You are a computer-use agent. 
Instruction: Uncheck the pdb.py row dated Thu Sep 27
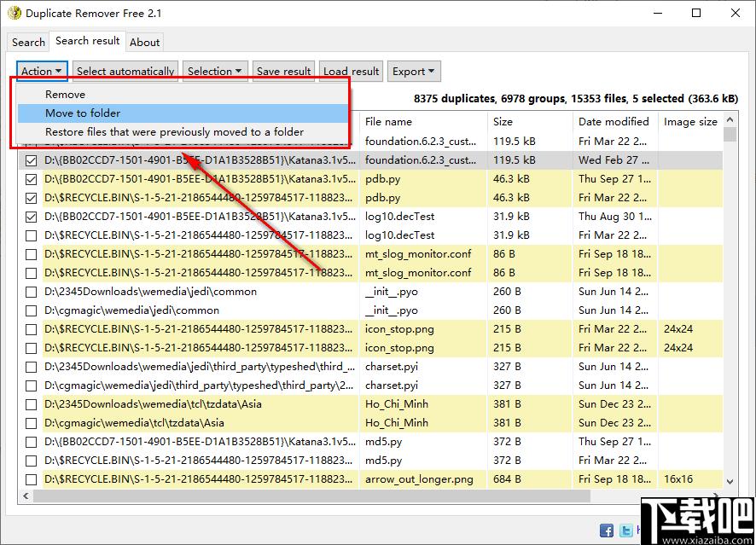tap(31, 179)
